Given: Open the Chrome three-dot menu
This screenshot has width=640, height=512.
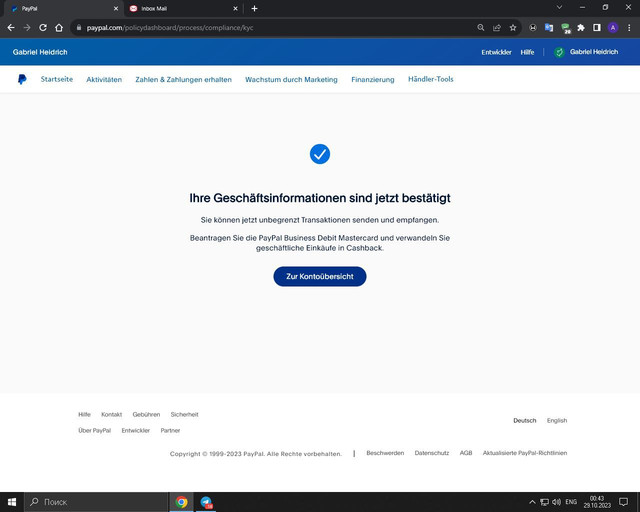Looking at the screenshot, I should click(629, 28).
